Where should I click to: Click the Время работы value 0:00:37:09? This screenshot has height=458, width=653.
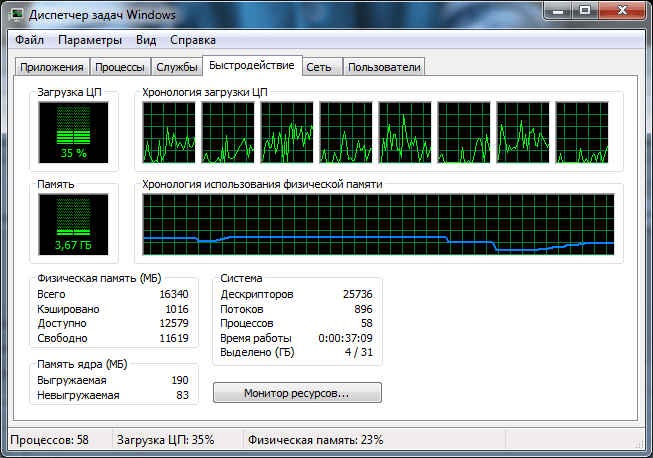point(346,338)
